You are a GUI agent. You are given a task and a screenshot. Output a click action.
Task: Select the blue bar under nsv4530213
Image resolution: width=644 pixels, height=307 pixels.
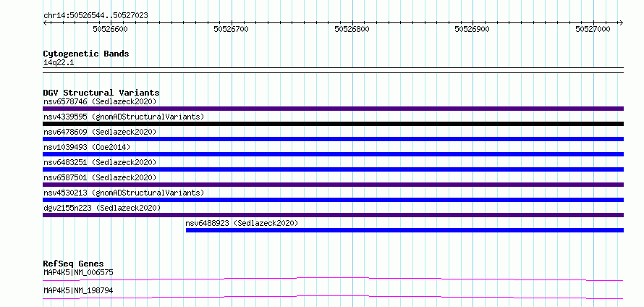[333, 200]
